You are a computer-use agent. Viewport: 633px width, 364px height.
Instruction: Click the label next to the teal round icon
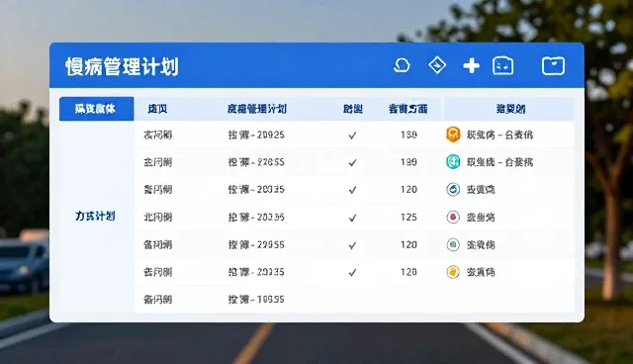[499, 162]
